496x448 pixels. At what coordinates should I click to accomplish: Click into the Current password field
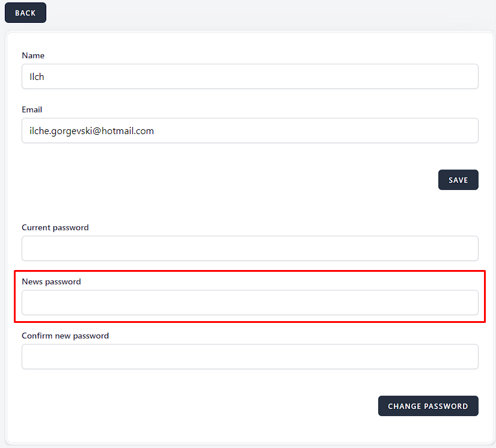click(x=250, y=248)
